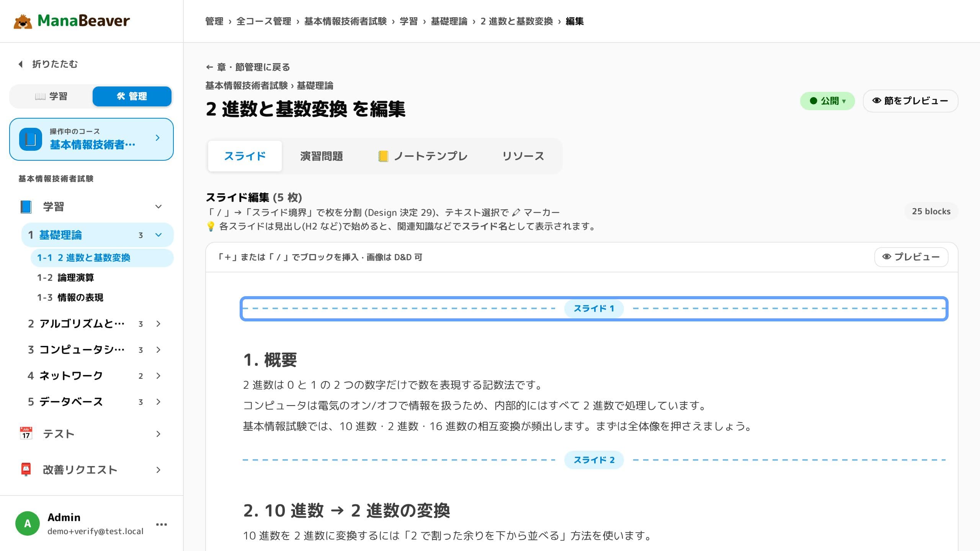This screenshot has width=980, height=551.
Task: Click 2 進数と基数変換 in the breadcrumb
Action: [x=516, y=21]
